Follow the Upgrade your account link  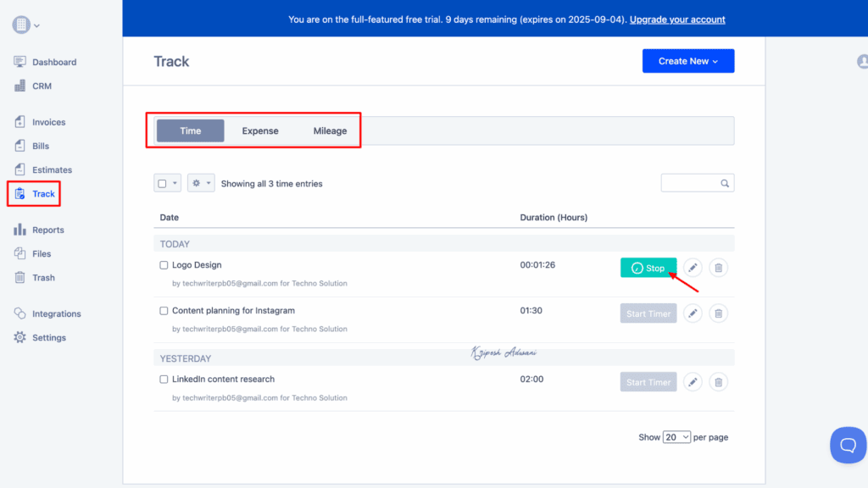pos(677,19)
